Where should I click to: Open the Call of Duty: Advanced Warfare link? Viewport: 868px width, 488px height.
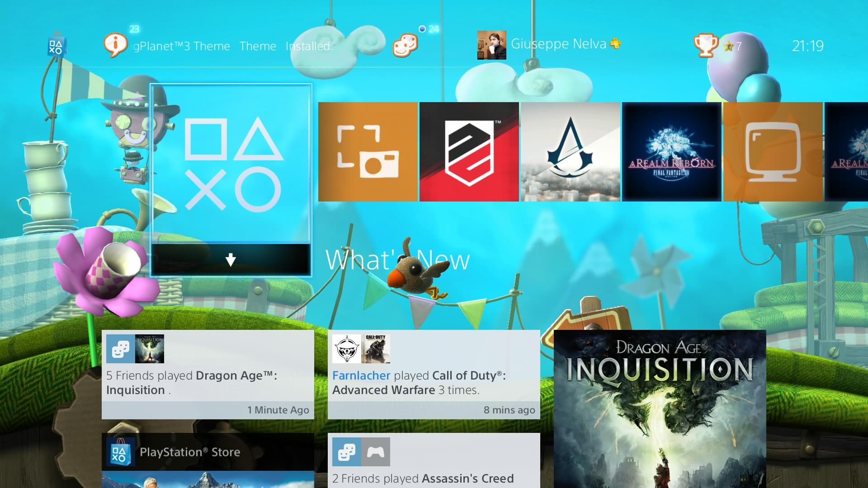(419, 383)
